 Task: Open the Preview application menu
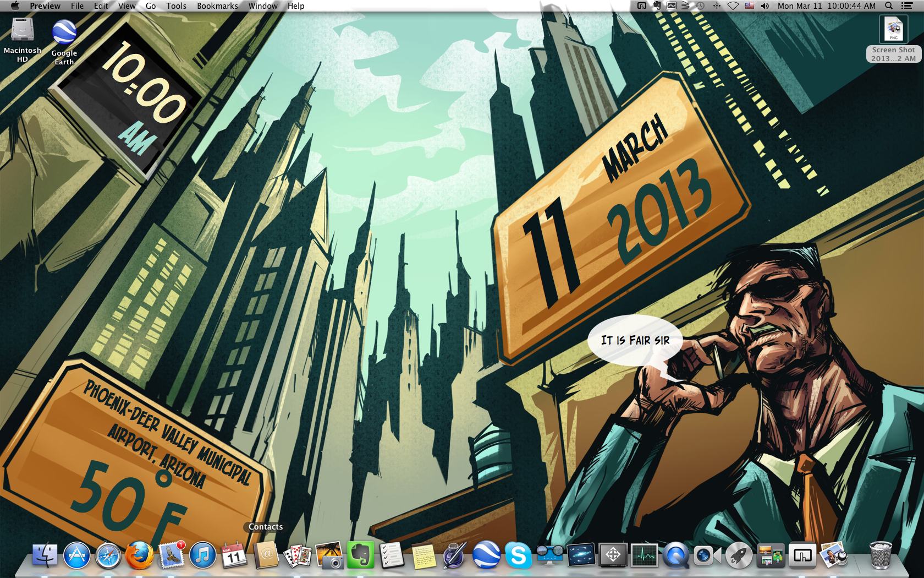tap(45, 6)
